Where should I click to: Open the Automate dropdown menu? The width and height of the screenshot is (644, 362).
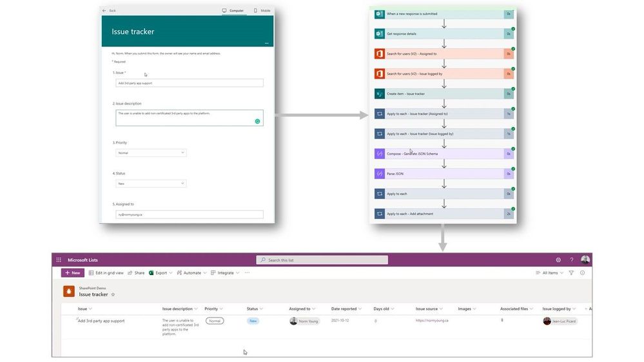tap(192, 272)
